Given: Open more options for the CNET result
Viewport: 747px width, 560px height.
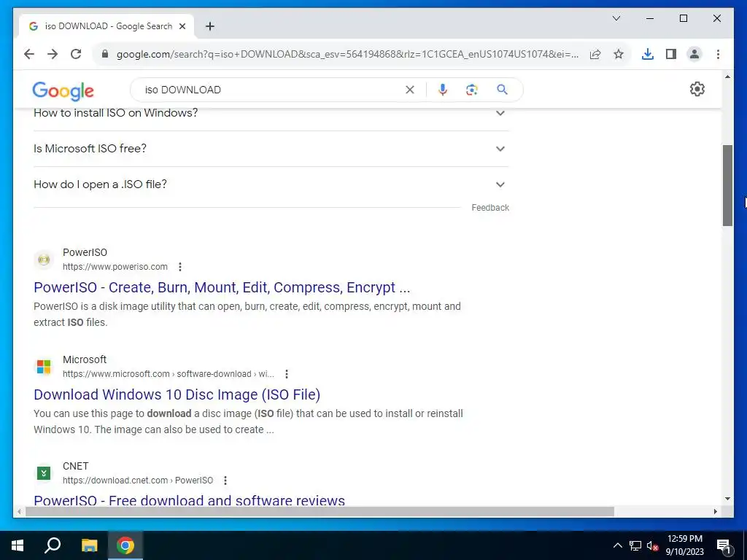Looking at the screenshot, I should click(225, 481).
